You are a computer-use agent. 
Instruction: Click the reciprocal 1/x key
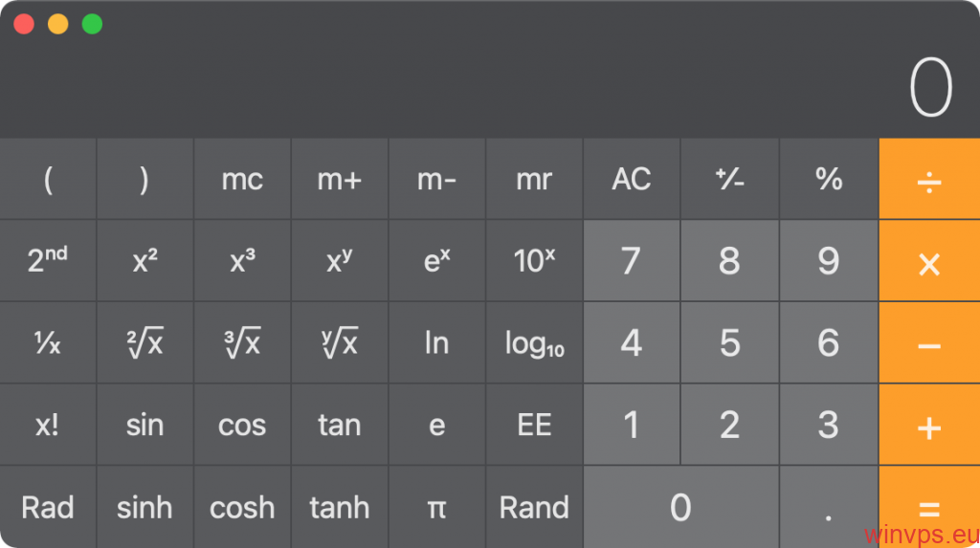pyautogui.click(x=48, y=343)
